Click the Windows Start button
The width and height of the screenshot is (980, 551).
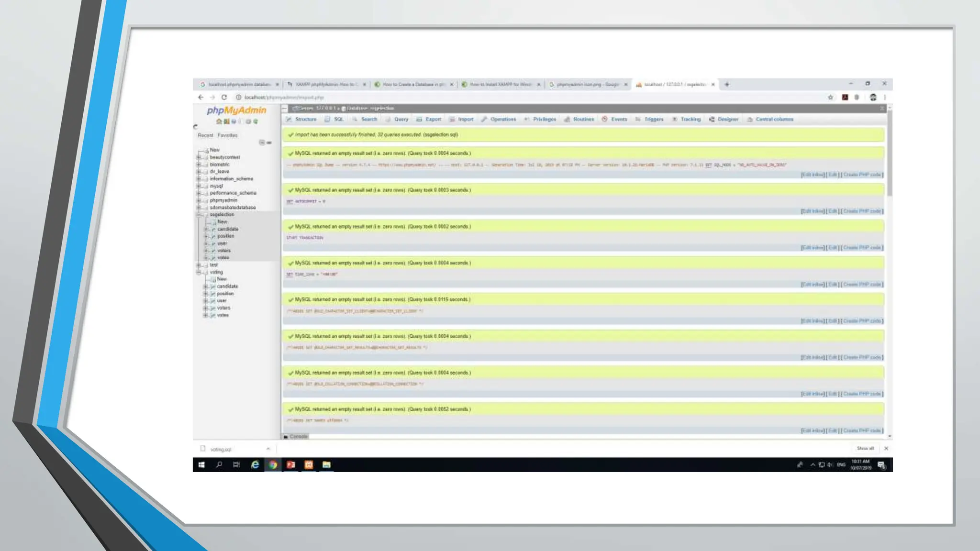pyautogui.click(x=201, y=465)
